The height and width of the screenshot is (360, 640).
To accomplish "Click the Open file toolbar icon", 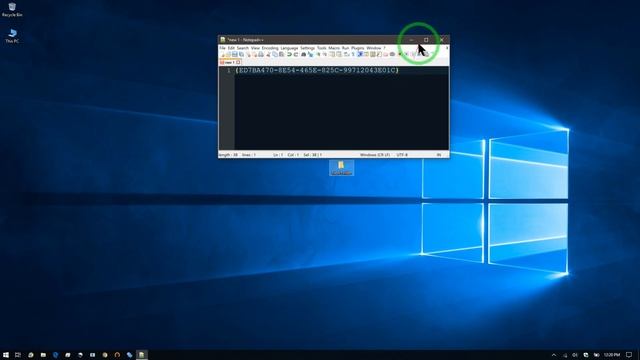I will pyautogui.click(x=228, y=54).
